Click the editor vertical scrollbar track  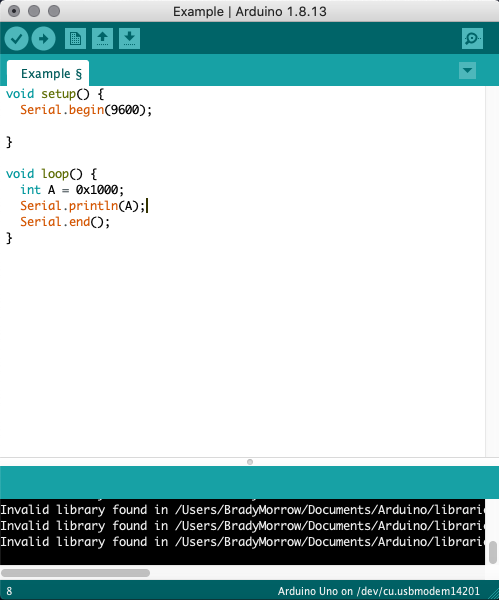[492, 271]
